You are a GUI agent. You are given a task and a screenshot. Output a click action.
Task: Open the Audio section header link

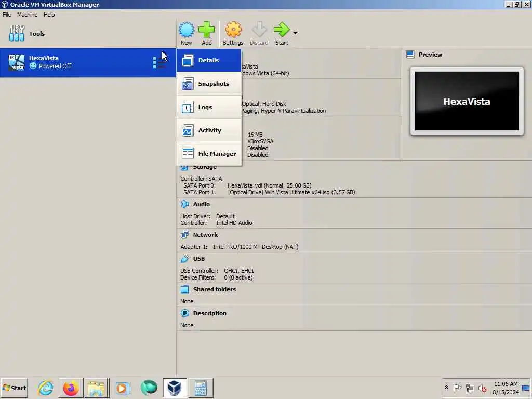201,204
